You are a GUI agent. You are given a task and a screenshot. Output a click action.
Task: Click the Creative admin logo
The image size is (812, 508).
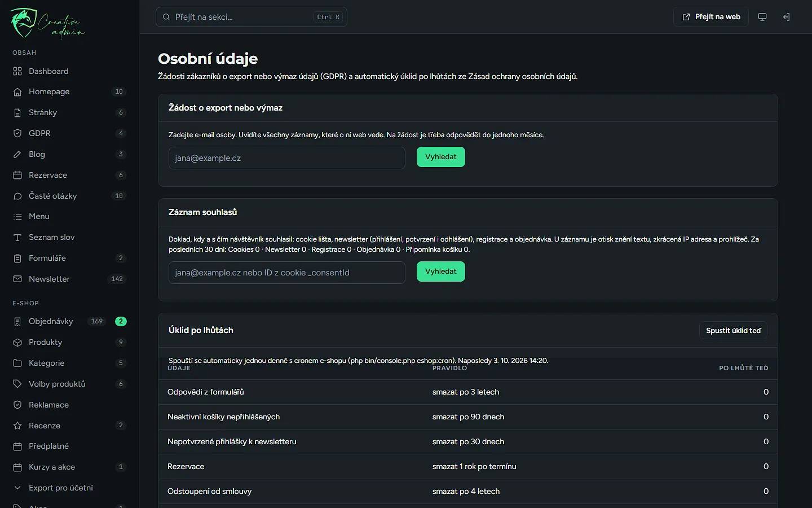tap(47, 23)
